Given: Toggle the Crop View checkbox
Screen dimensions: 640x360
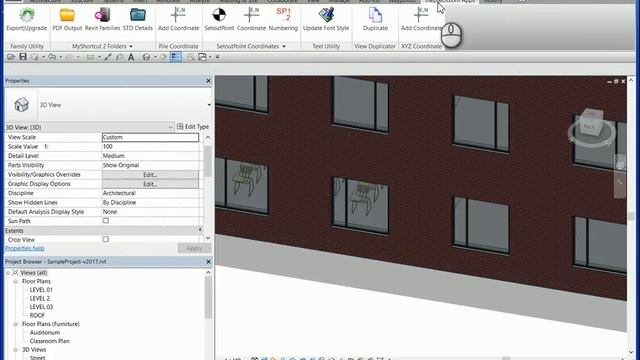Looking at the screenshot, I should 106,239.
